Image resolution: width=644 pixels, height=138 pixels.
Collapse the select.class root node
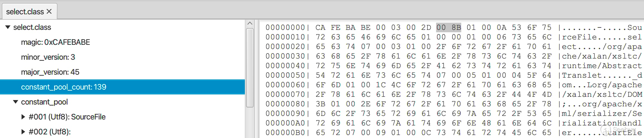(8, 27)
